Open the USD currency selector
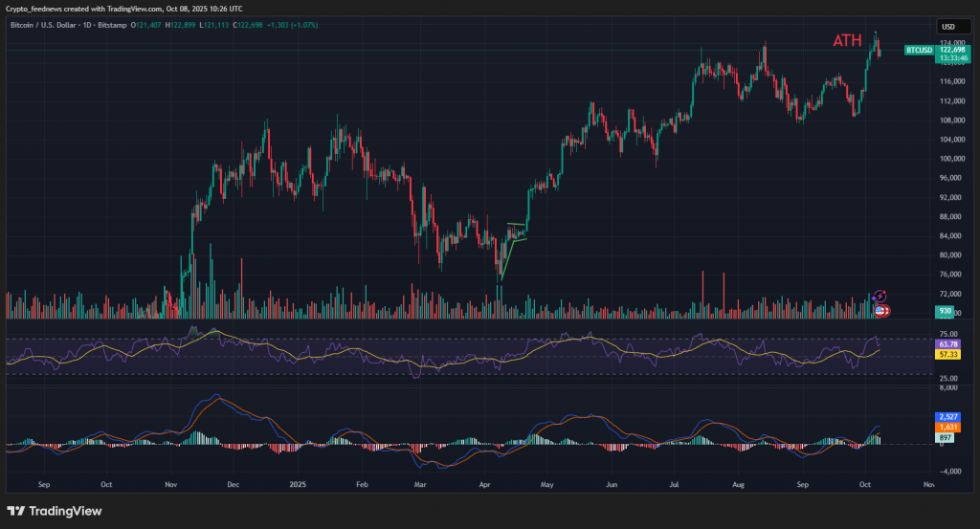Screen dimensions: 980x529 pyautogui.click(x=947, y=27)
